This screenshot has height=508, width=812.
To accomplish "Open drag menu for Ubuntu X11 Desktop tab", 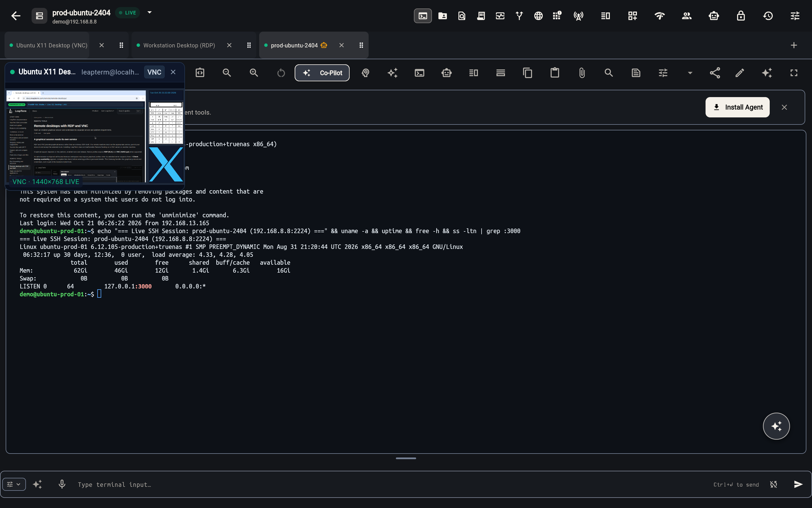I will tap(122, 45).
